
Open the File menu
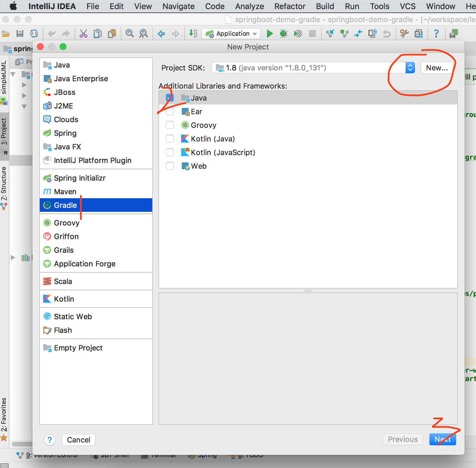[x=93, y=6]
